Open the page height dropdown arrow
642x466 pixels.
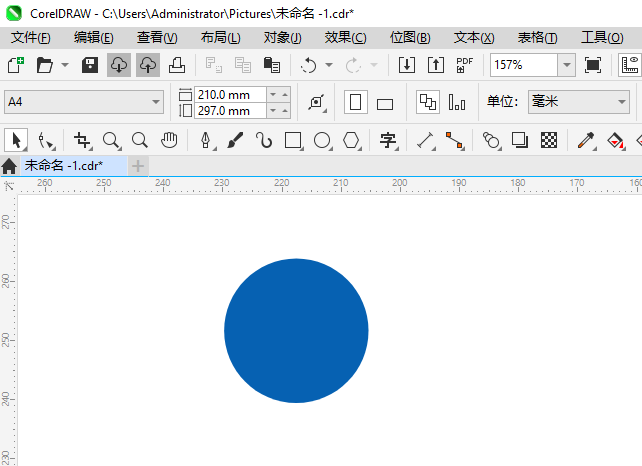pos(273,111)
